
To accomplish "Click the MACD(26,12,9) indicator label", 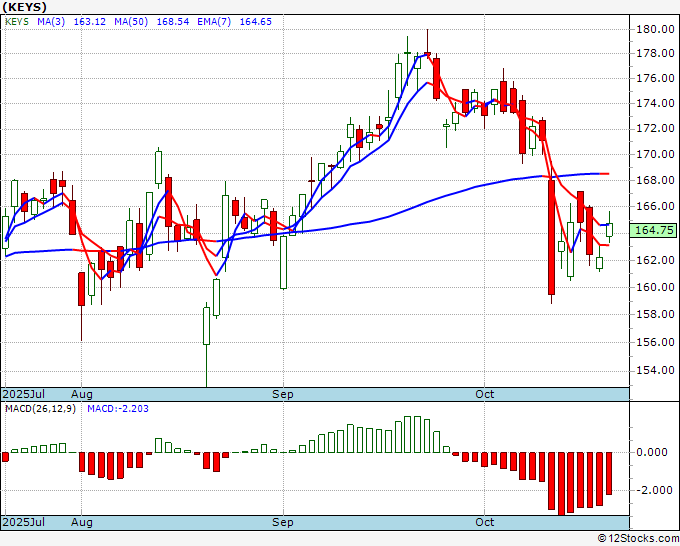I will click(x=40, y=409).
